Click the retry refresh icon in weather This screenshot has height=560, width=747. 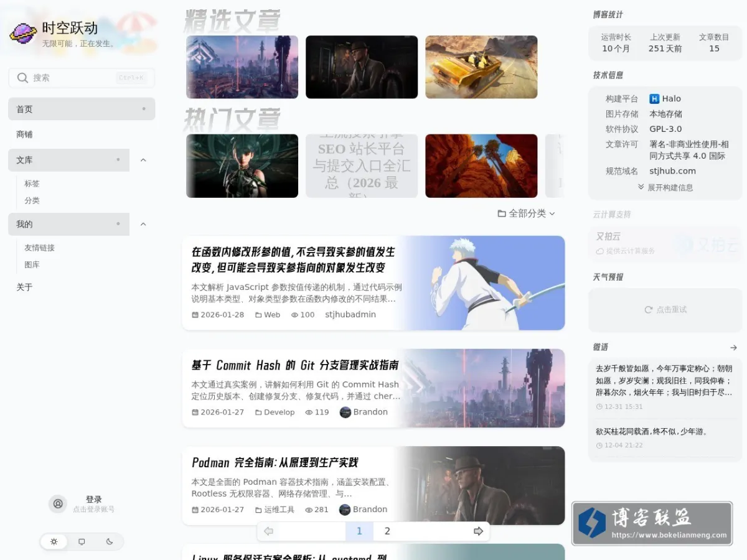point(649,309)
